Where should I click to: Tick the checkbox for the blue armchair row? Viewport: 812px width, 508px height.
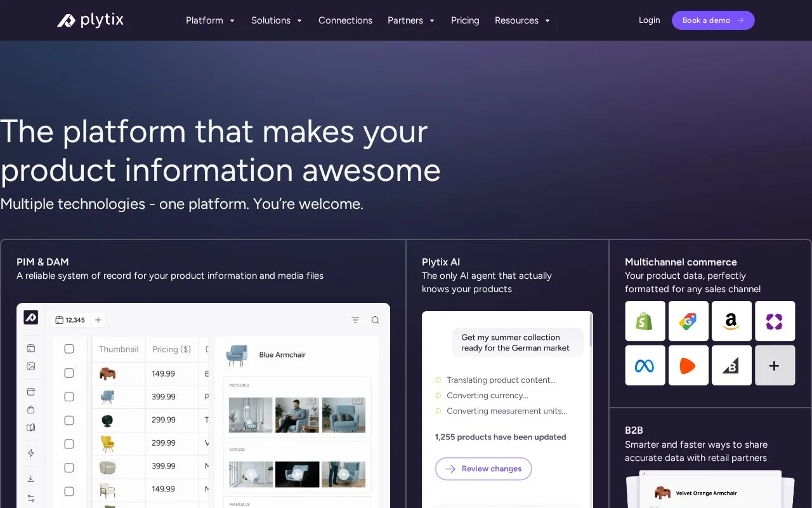tap(69, 397)
